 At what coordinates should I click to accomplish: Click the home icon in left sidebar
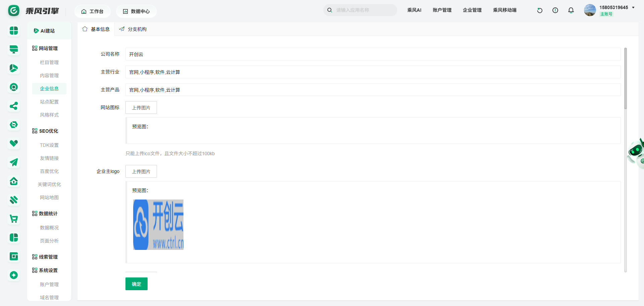point(14,181)
